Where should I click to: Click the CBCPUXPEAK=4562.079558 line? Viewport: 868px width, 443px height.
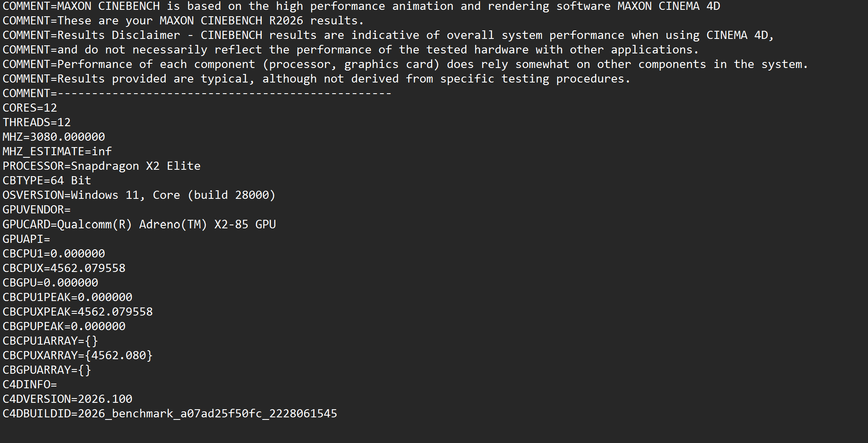[x=78, y=312]
